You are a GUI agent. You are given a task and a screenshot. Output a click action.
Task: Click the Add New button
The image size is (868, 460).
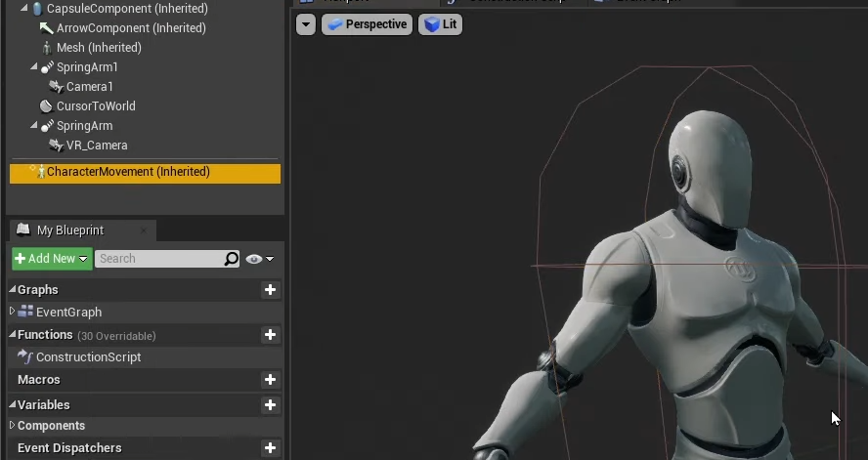point(52,259)
